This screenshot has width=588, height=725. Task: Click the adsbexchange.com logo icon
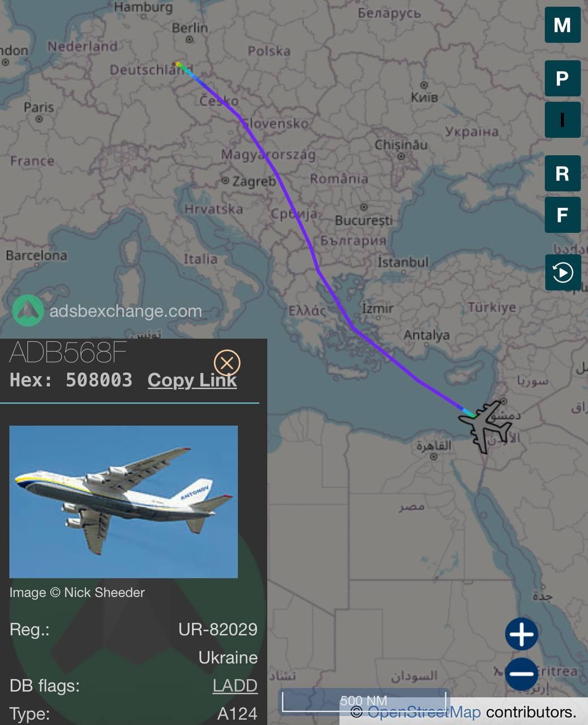coord(28,310)
